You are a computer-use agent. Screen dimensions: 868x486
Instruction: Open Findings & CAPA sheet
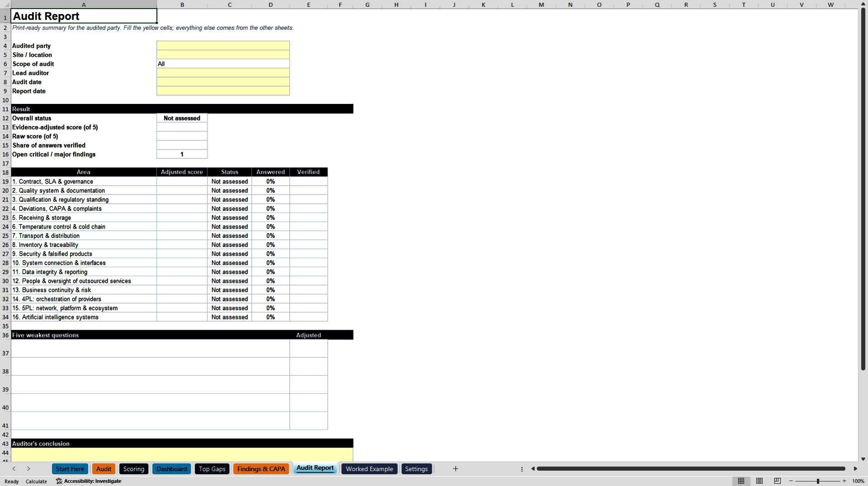coord(261,469)
